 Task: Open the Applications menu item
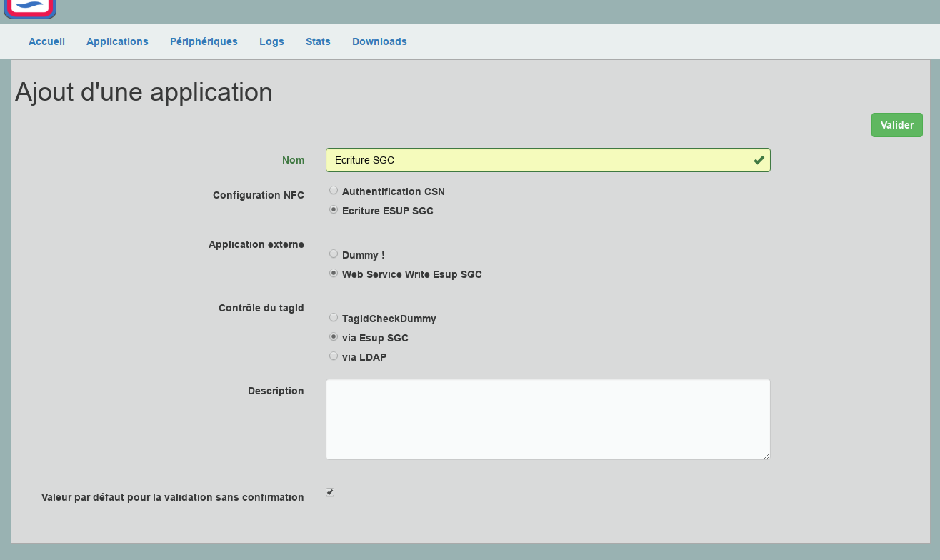click(x=117, y=41)
